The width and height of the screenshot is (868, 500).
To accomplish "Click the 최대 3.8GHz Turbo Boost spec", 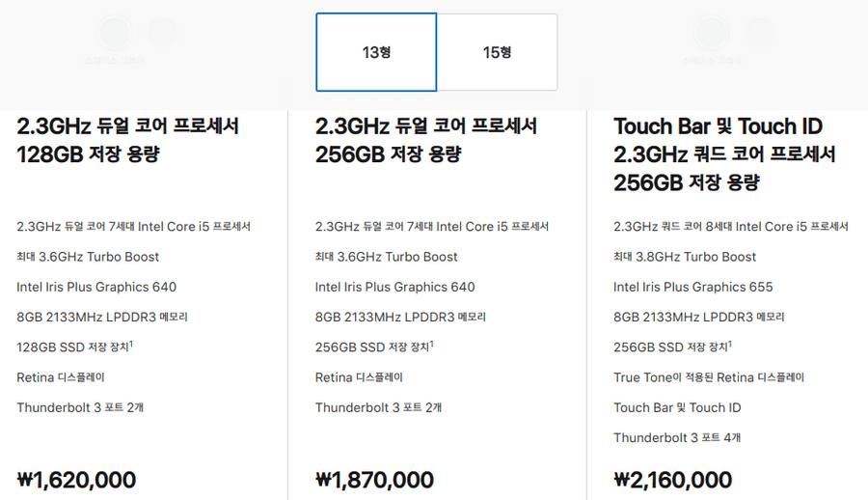I will click(x=685, y=257).
